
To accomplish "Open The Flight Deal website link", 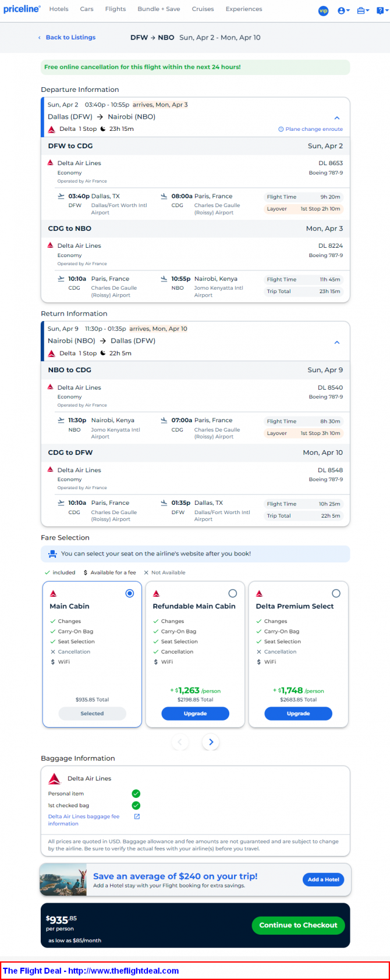I will (x=91, y=971).
